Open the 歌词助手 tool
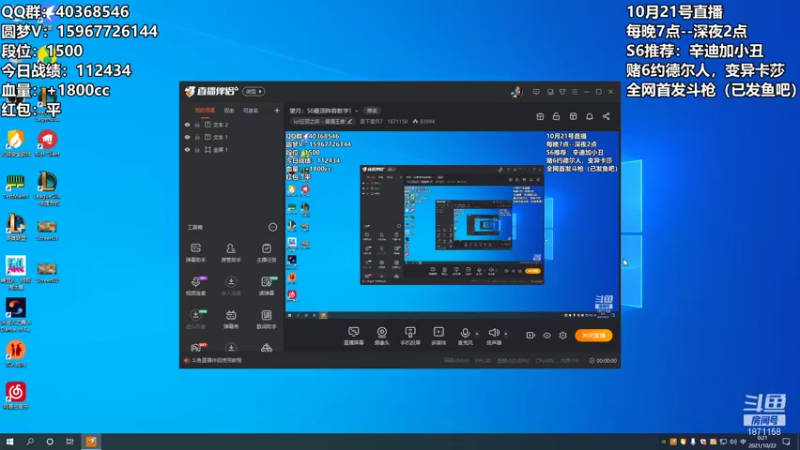This screenshot has height=450, width=800. point(266,319)
